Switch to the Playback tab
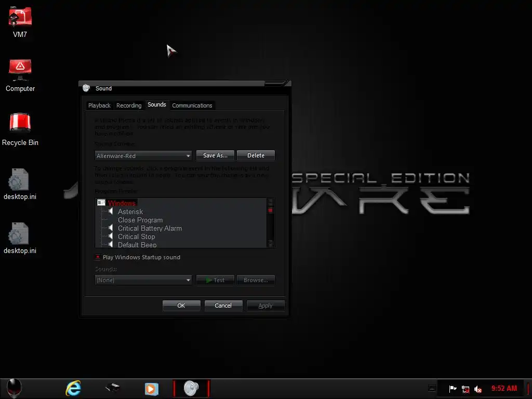Screen dimensions: 532x399 pyautogui.click(x=99, y=105)
